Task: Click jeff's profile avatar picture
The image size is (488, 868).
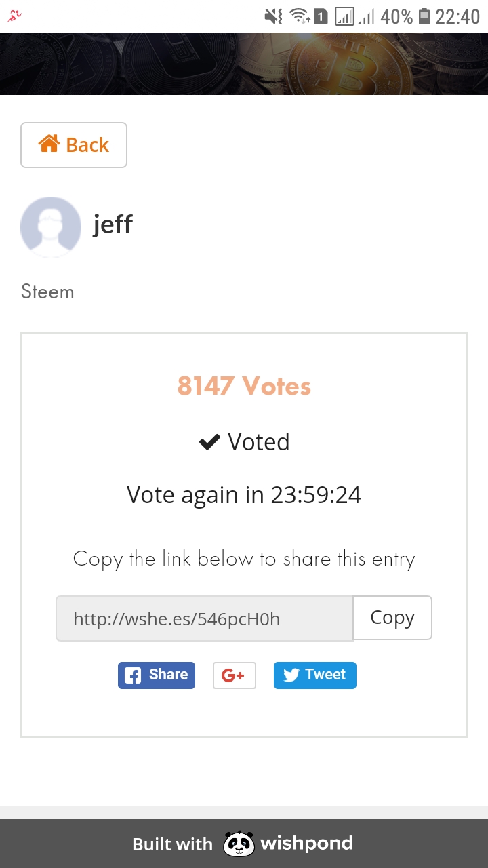Action: 51,226
